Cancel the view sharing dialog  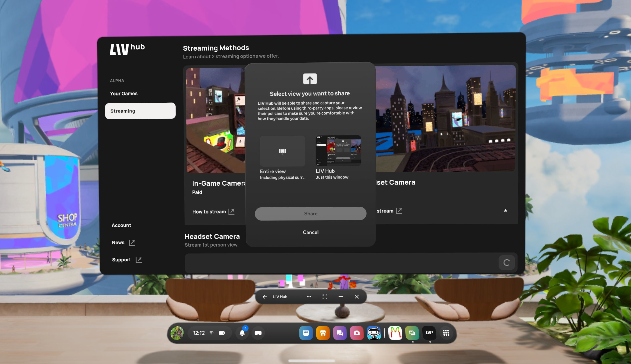click(310, 232)
